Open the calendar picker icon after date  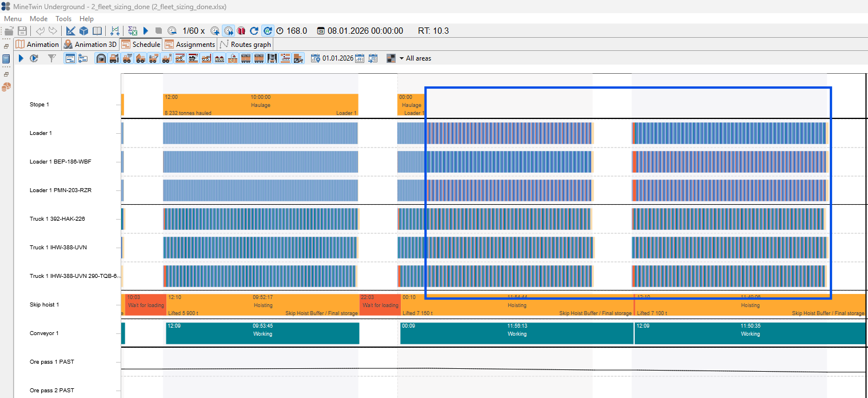[x=360, y=58]
